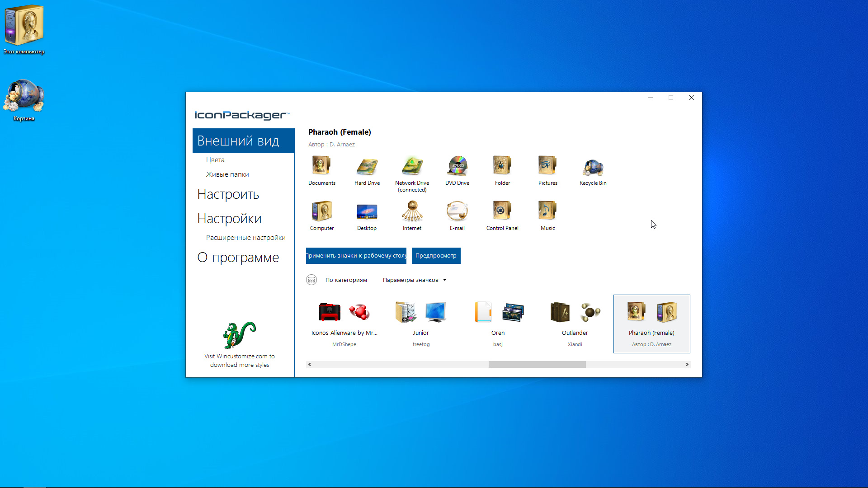Viewport: 868px width, 488px height.
Task: Click the DVD Drive icon preview
Action: pos(457,166)
